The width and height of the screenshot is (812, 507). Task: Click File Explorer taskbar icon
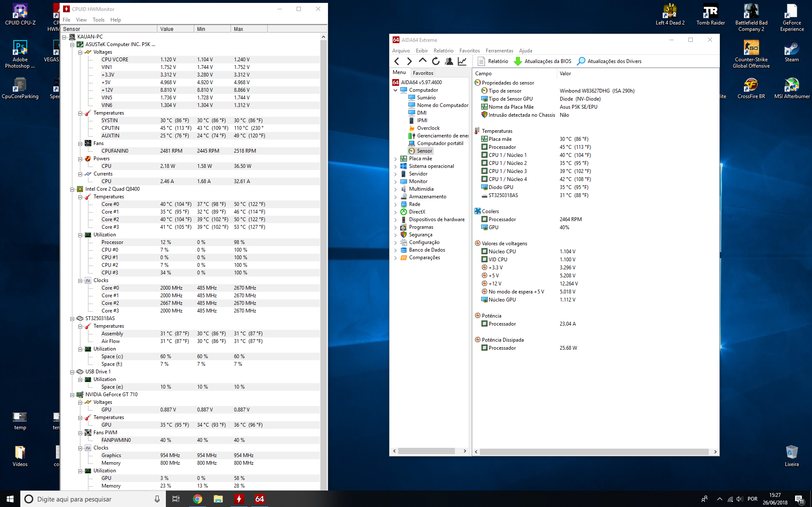218,499
